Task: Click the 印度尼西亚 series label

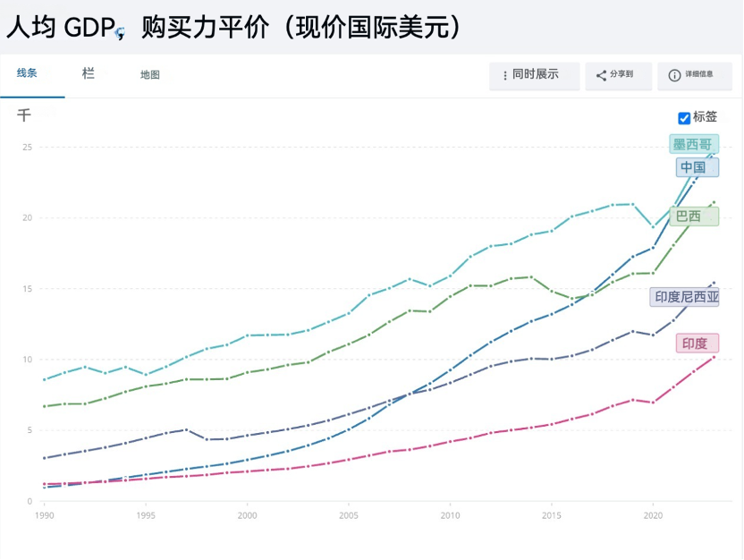Action: coord(686,297)
